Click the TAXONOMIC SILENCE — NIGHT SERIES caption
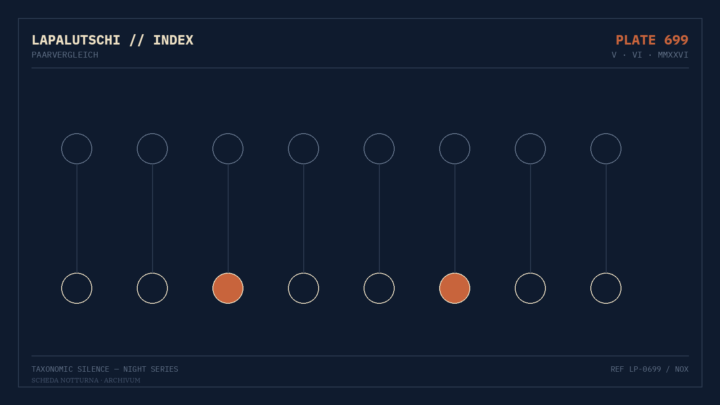 (105, 369)
